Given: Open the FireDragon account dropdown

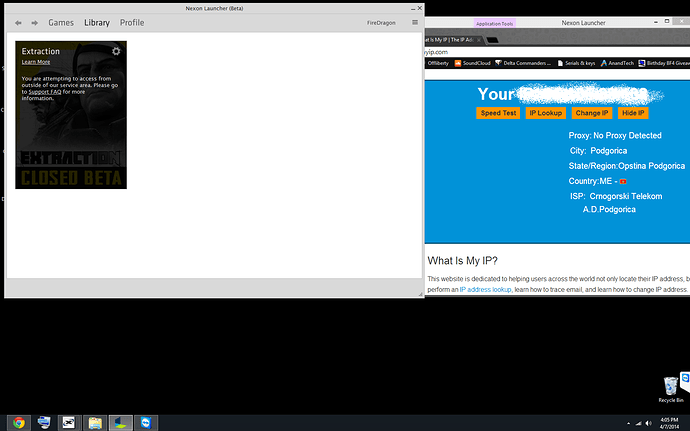Looking at the screenshot, I should click(382, 22).
